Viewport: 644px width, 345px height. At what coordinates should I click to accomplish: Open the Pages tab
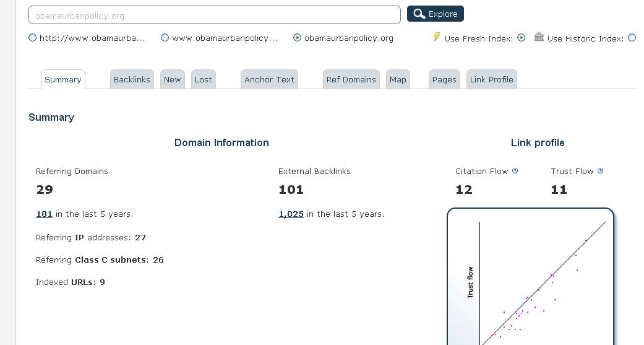pyautogui.click(x=444, y=79)
